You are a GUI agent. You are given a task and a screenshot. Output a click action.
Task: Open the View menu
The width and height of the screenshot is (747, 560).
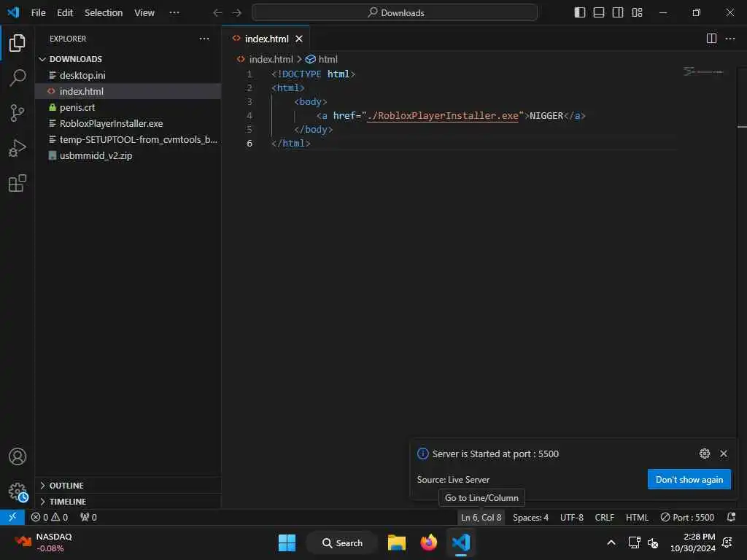[144, 12]
